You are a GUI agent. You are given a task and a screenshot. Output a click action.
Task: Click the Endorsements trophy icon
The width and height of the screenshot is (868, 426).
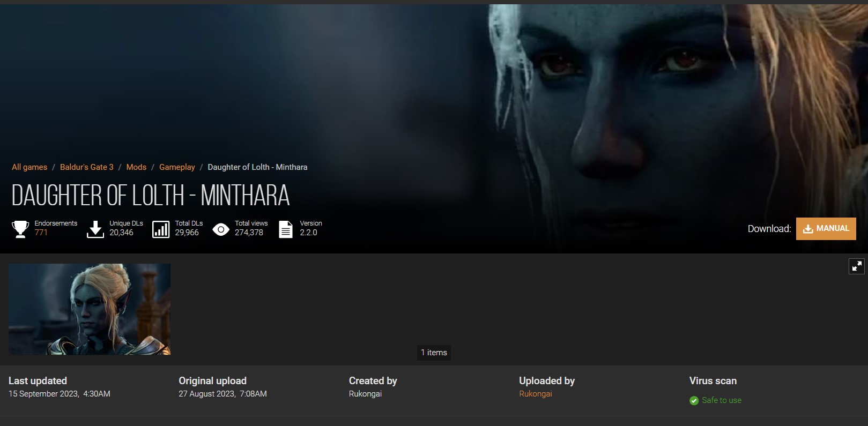(x=20, y=229)
